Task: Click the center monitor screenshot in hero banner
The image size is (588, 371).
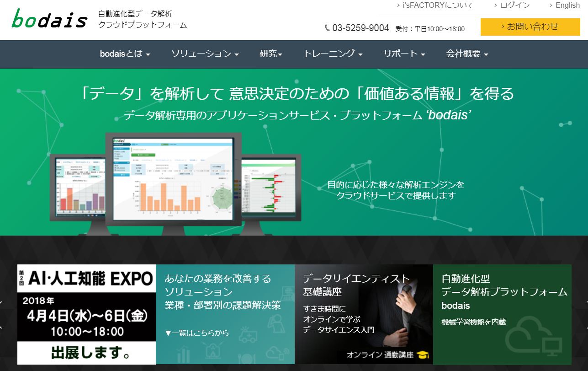Action: 173,178
